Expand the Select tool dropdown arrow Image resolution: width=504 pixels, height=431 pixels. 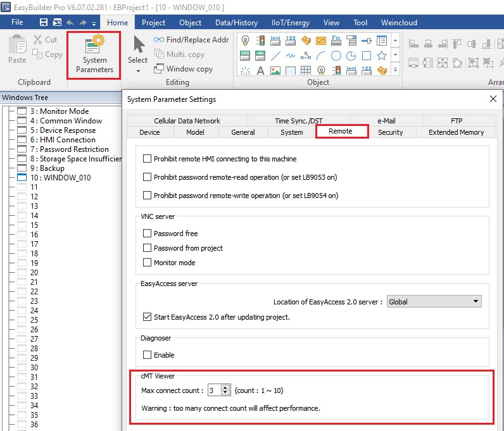click(x=138, y=71)
